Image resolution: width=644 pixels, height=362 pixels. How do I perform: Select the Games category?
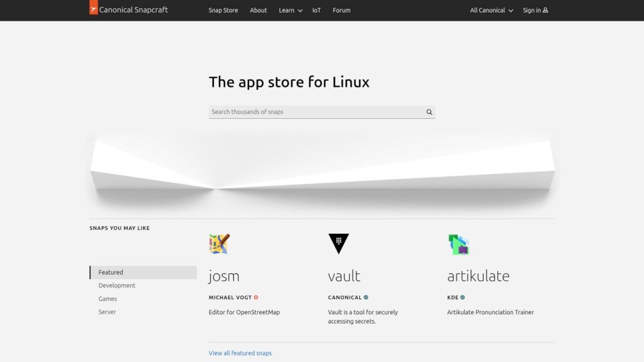(x=108, y=299)
